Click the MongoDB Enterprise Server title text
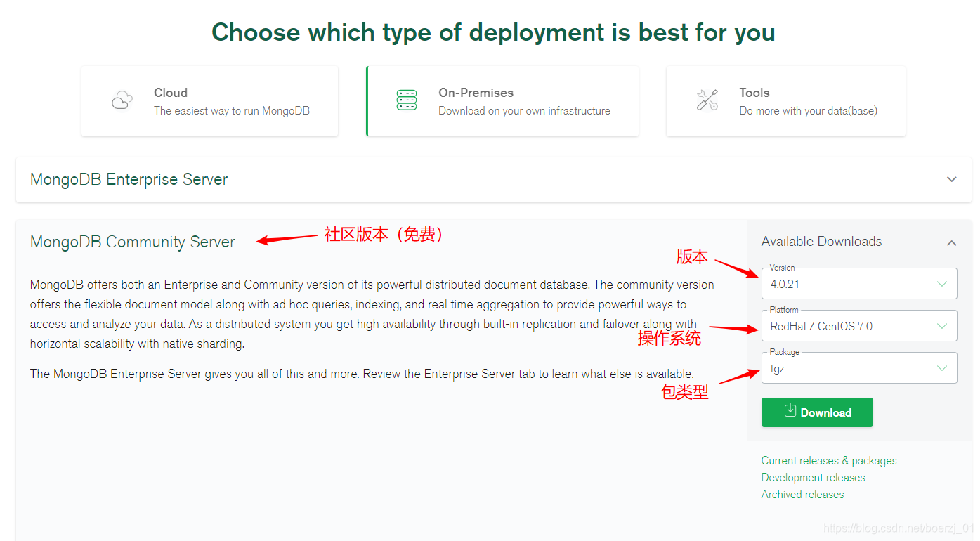The image size is (980, 541). tap(129, 179)
